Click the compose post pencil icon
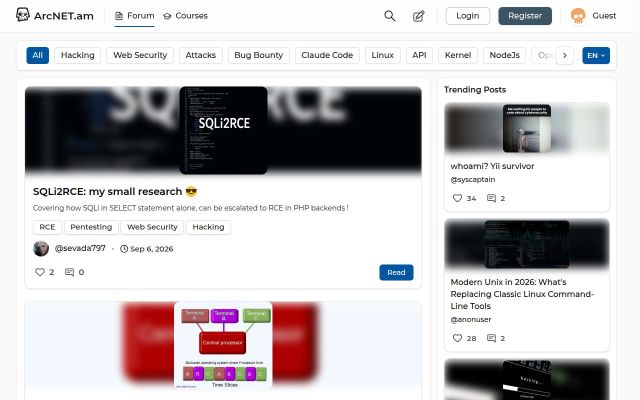640x400 pixels. (418, 16)
